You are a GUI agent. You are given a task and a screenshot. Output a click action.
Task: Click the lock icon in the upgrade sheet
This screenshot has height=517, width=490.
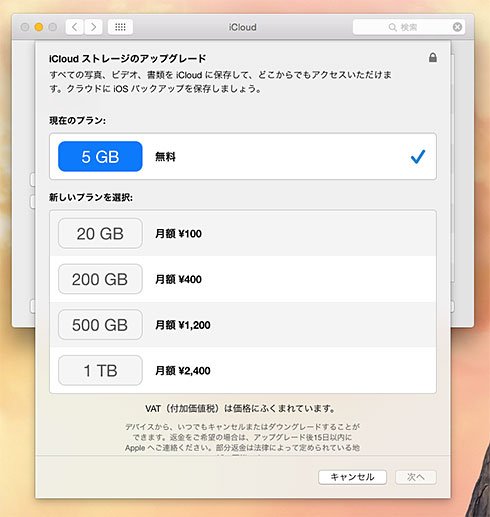click(x=433, y=57)
